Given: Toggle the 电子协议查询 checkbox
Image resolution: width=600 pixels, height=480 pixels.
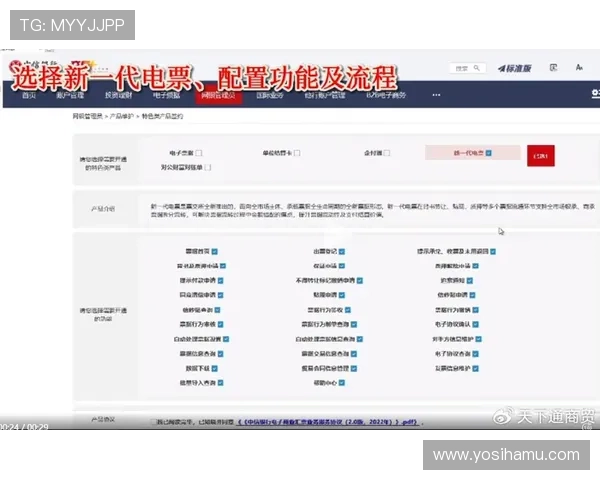Looking at the screenshot, I should click(x=476, y=354).
